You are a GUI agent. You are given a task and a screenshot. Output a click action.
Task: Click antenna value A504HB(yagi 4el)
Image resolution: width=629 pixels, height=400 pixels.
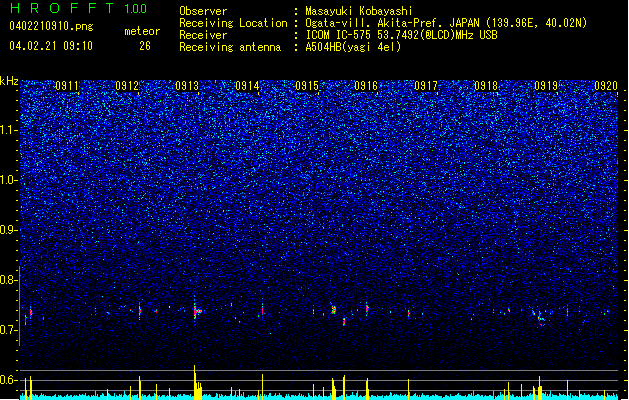353,47
